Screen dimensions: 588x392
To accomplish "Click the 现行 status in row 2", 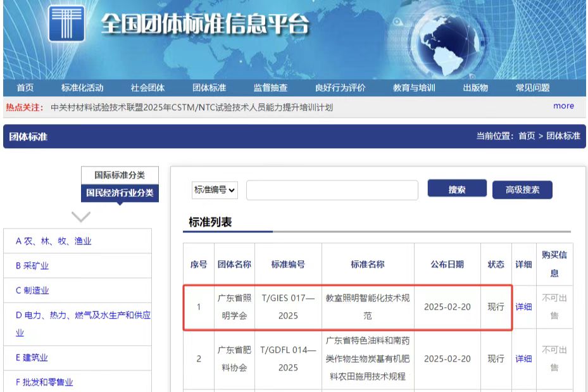I will [496, 358].
